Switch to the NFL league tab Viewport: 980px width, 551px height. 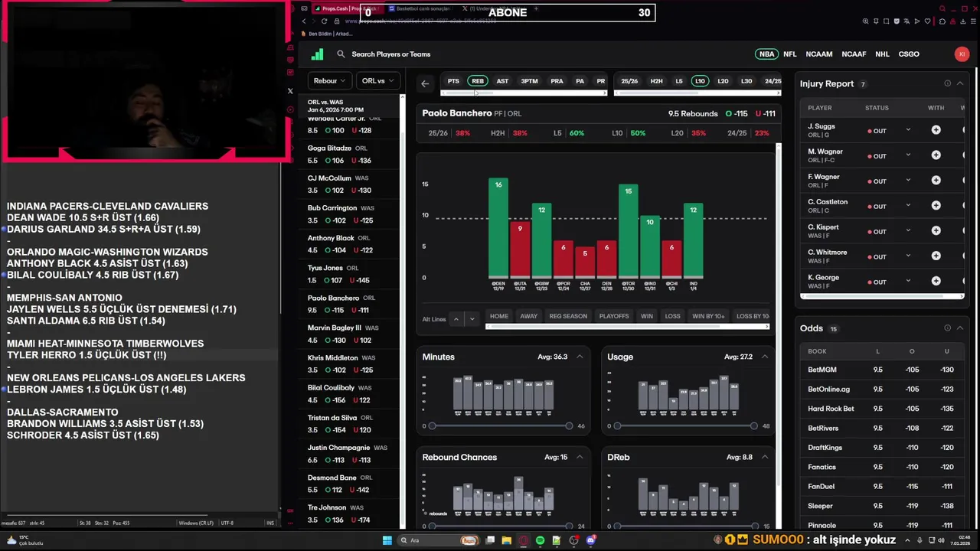click(x=790, y=54)
